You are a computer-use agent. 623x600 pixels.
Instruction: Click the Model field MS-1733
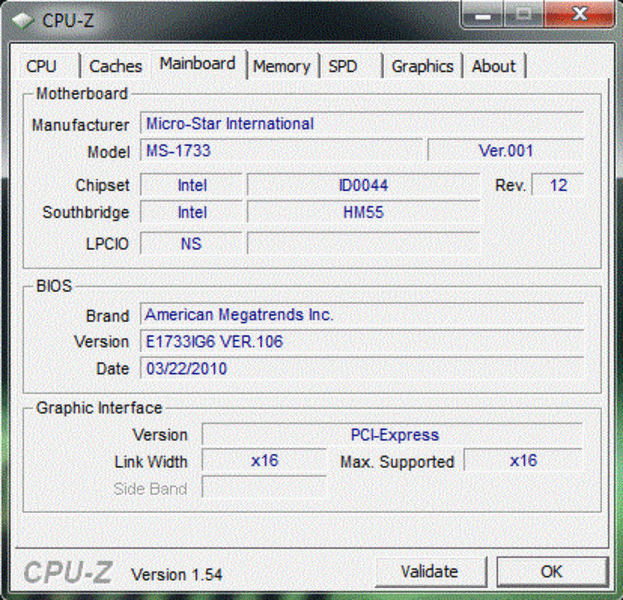point(281,151)
